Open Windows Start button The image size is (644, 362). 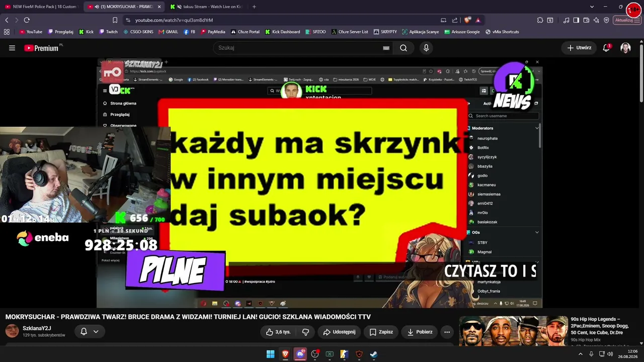[270, 354]
